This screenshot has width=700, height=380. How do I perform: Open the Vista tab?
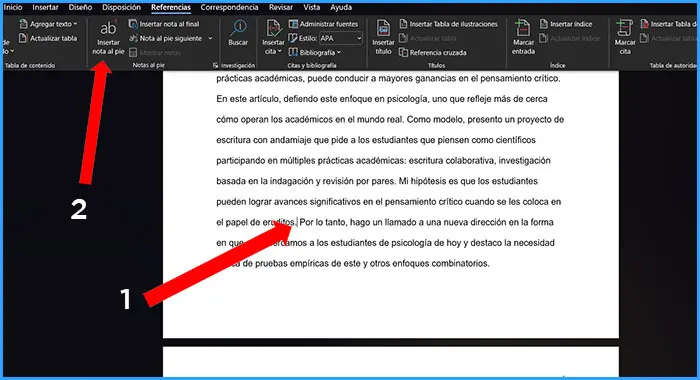coord(312,8)
